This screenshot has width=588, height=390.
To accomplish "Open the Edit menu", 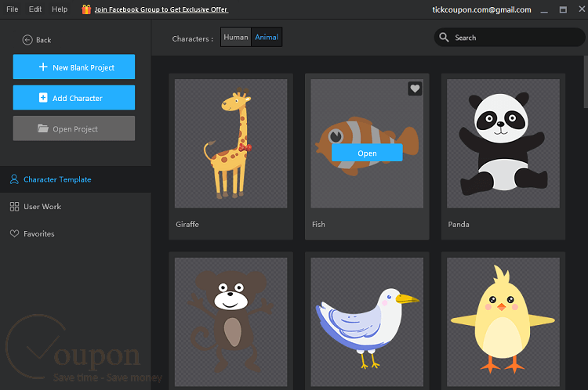I will tap(35, 9).
